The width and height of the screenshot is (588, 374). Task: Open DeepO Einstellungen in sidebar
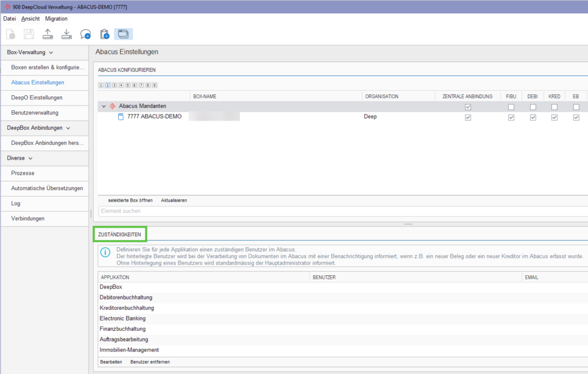pyautogui.click(x=45, y=98)
